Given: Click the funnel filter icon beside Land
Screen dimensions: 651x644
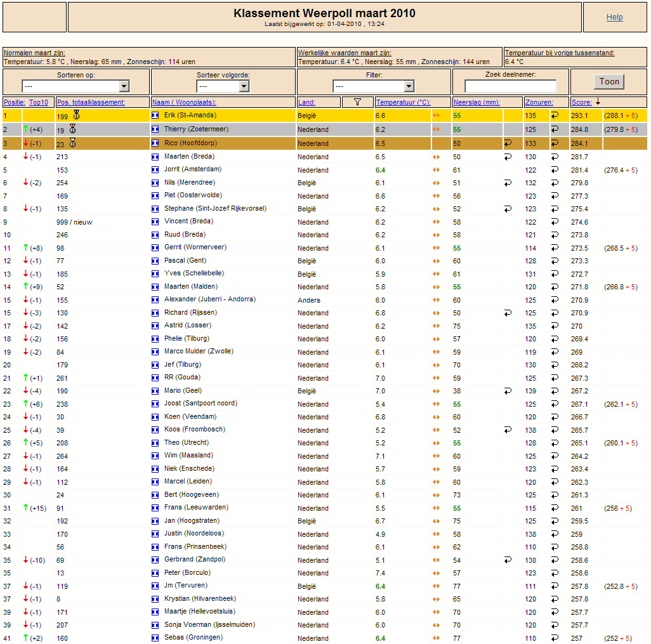Looking at the screenshot, I should click(357, 102).
